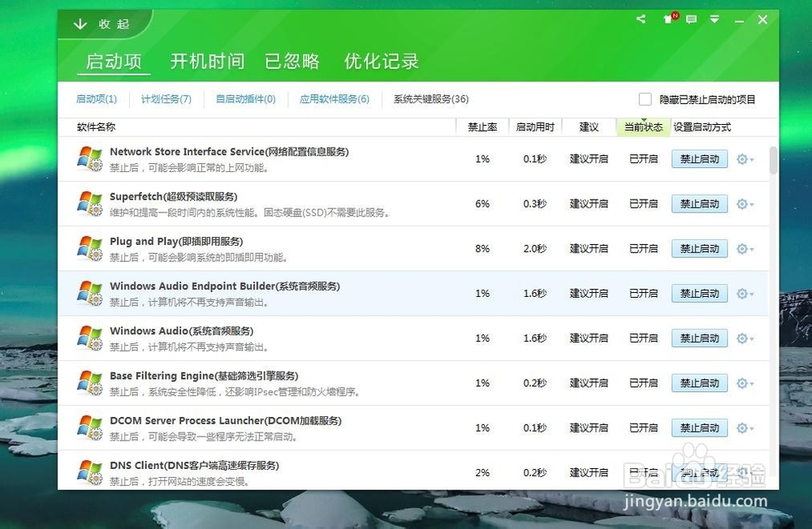Click 禁止启动 for Superfetch
This screenshot has width=812, height=529.
[699, 204]
